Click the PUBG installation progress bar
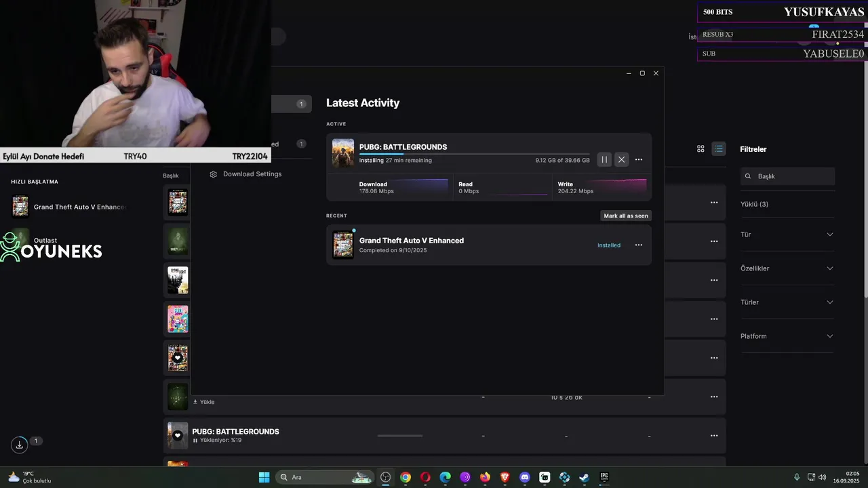This screenshot has width=868, height=488. tap(474, 154)
